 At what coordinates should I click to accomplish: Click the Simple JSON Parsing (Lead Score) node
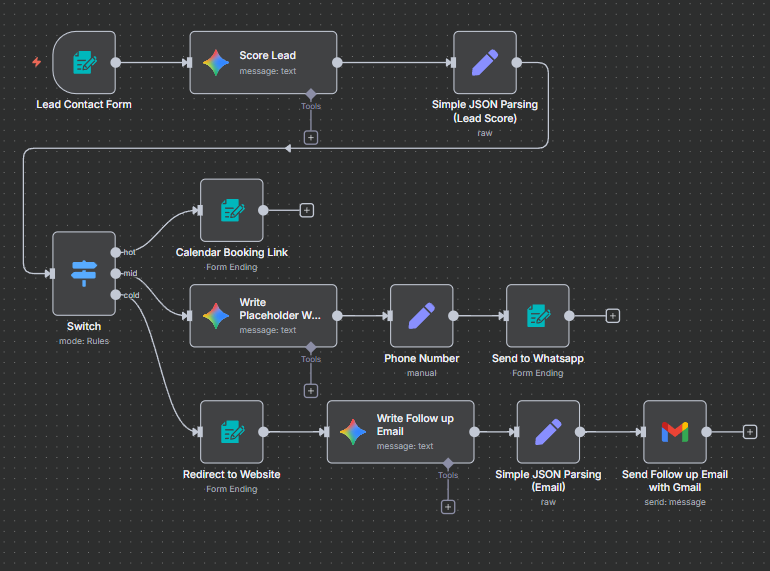pyautogui.click(x=485, y=62)
